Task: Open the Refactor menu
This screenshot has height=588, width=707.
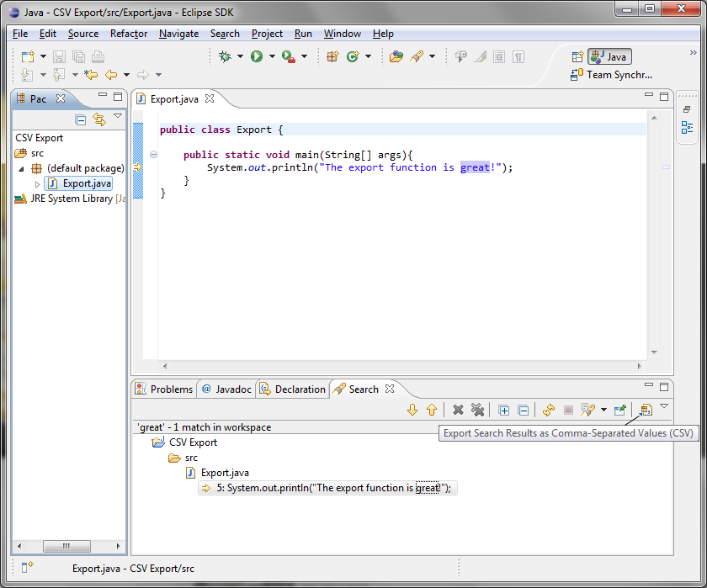Action: [129, 34]
